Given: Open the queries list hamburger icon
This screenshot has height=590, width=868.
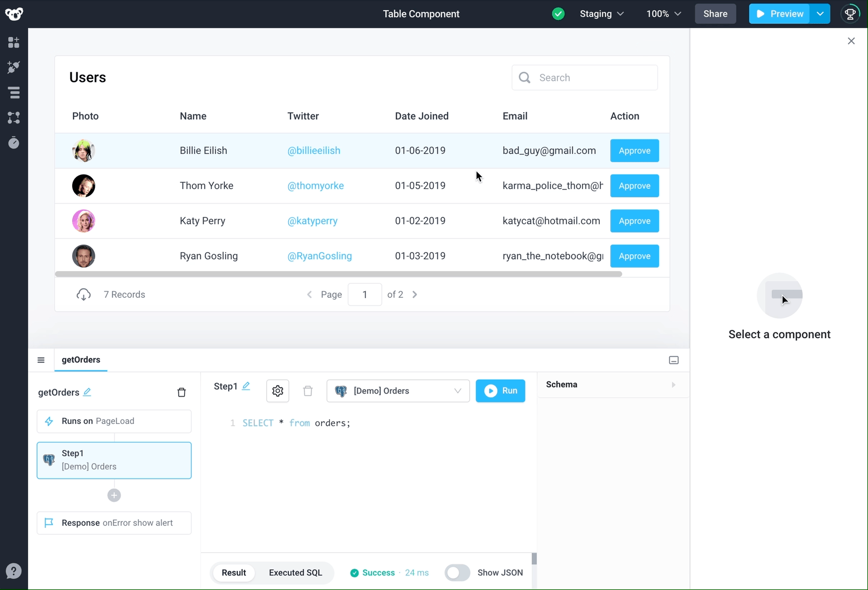Looking at the screenshot, I should pos(41,360).
